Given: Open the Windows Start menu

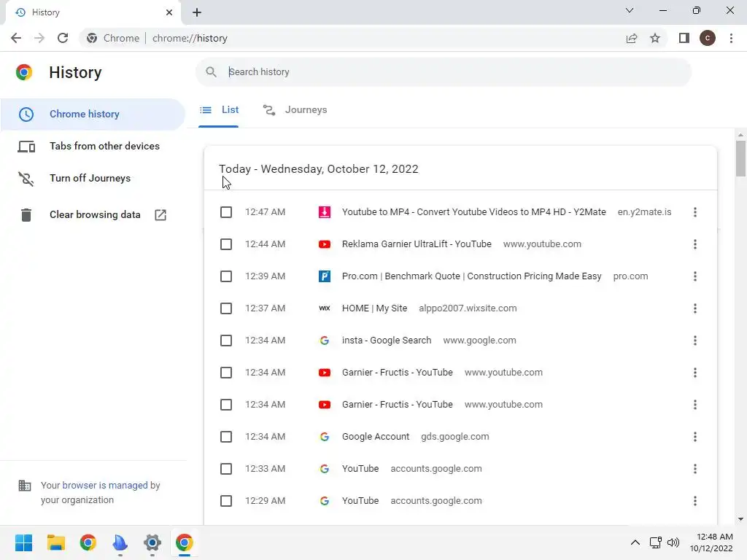Looking at the screenshot, I should click(23, 542).
